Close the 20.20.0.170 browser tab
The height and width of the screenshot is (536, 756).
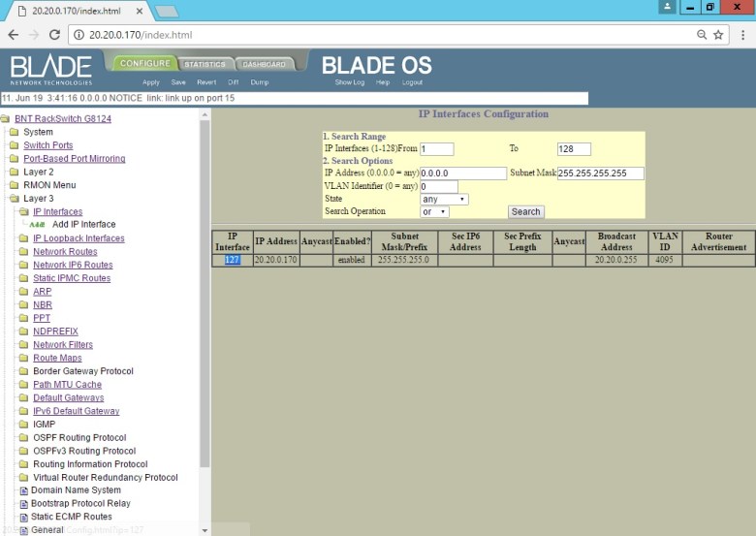pos(140,11)
